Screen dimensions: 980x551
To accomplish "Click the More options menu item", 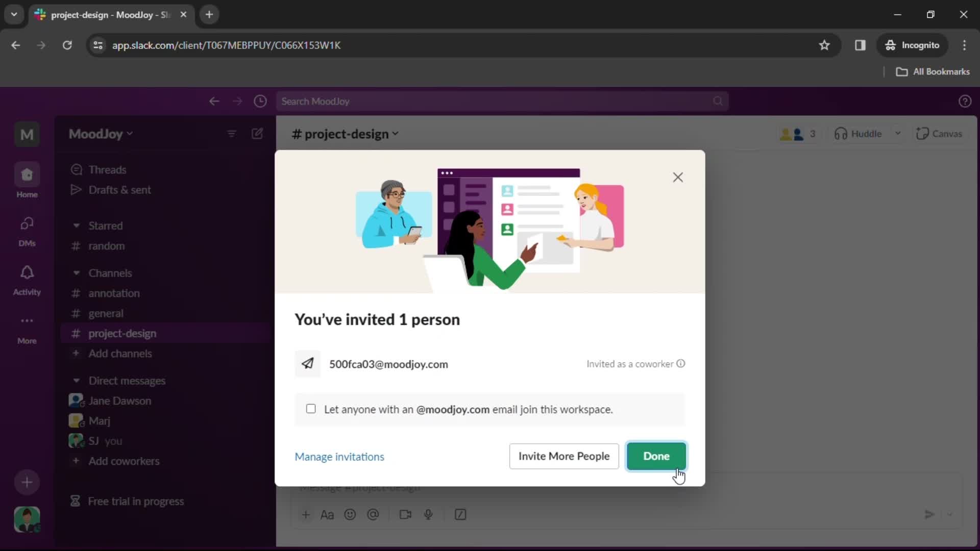I will (x=27, y=330).
